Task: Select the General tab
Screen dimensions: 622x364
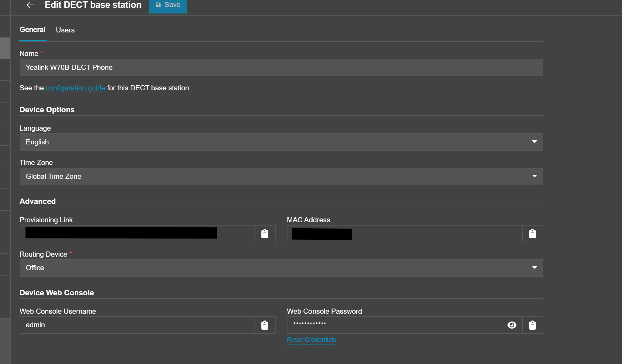Action: pyautogui.click(x=32, y=30)
